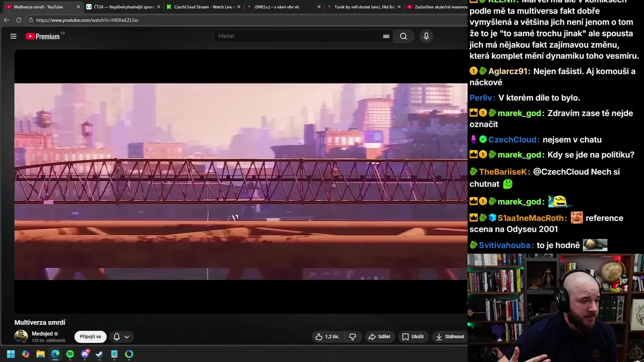Toggle notification bell for Medojed

point(117,336)
